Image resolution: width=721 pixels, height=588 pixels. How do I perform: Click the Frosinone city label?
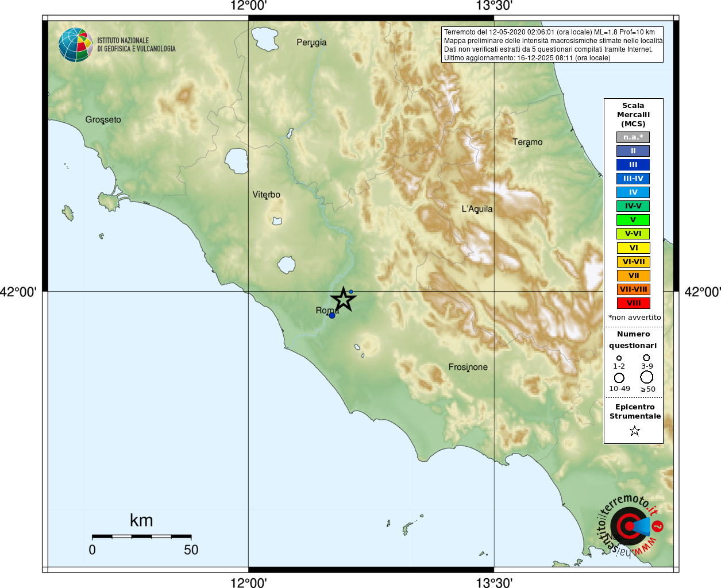point(468,367)
